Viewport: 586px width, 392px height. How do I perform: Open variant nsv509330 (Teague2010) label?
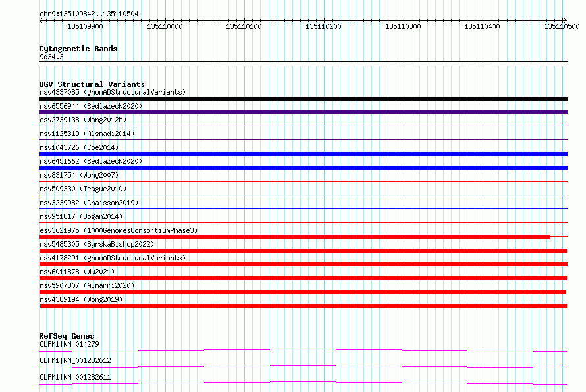(x=83, y=189)
